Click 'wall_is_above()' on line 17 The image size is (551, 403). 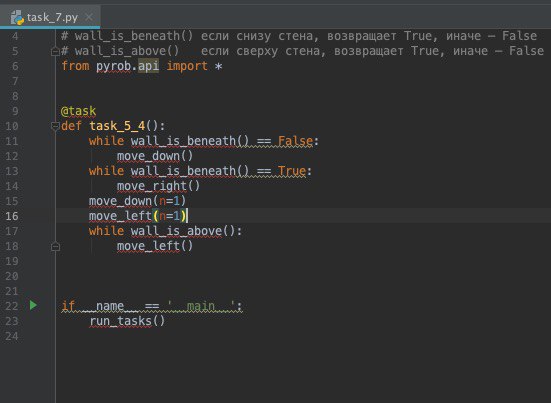(x=183, y=231)
